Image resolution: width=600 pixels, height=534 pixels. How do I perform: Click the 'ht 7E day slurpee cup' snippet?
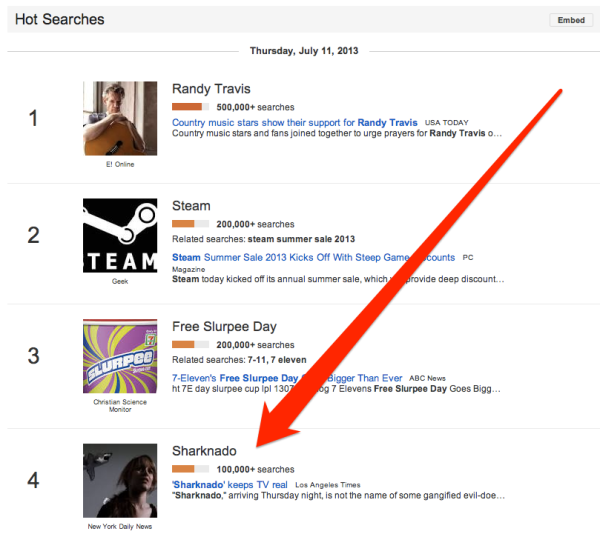point(336,389)
